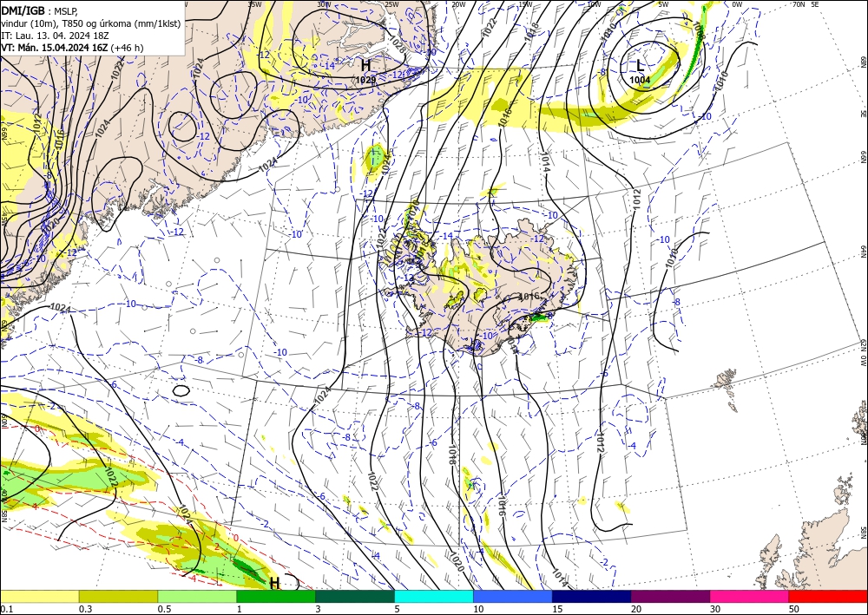Click the legend value '50'
The height and width of the screenshot is (615, 868).
coord(794,609)
